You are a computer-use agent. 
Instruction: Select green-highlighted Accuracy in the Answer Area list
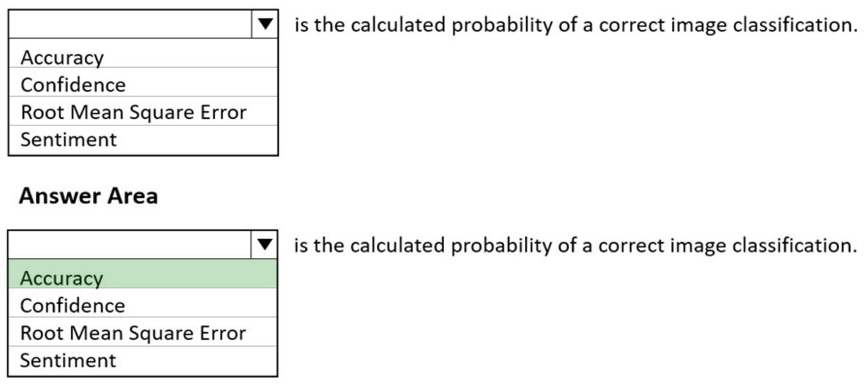tap(62, 278)
